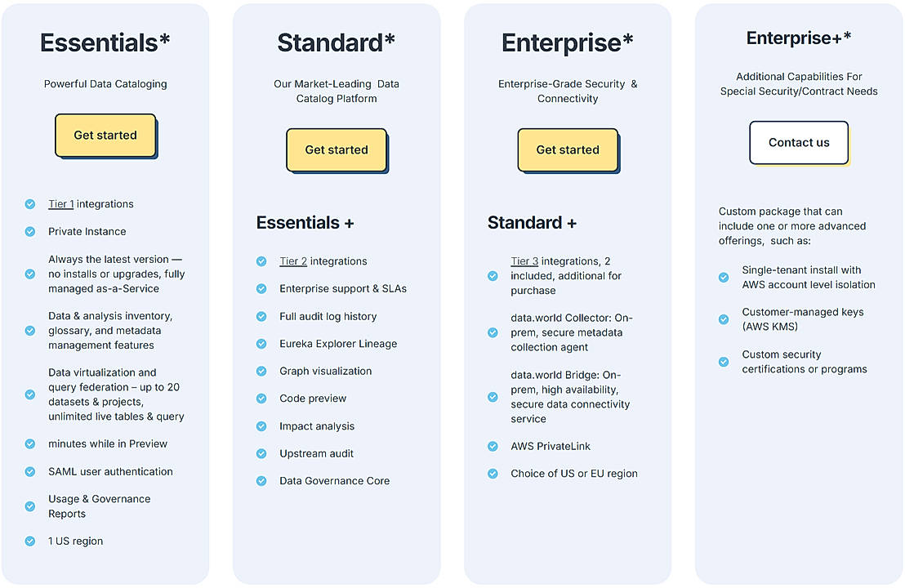Click the Enterprise+ plan heading

click(799, 38)
